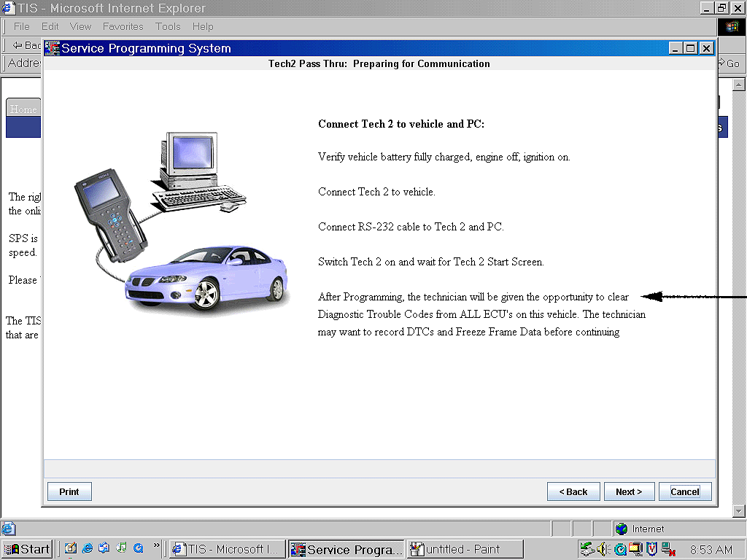This screenshot has width=747, height=560.
Task: Cancel the Service Programming System dialog
Action: (x=684, y=491)
